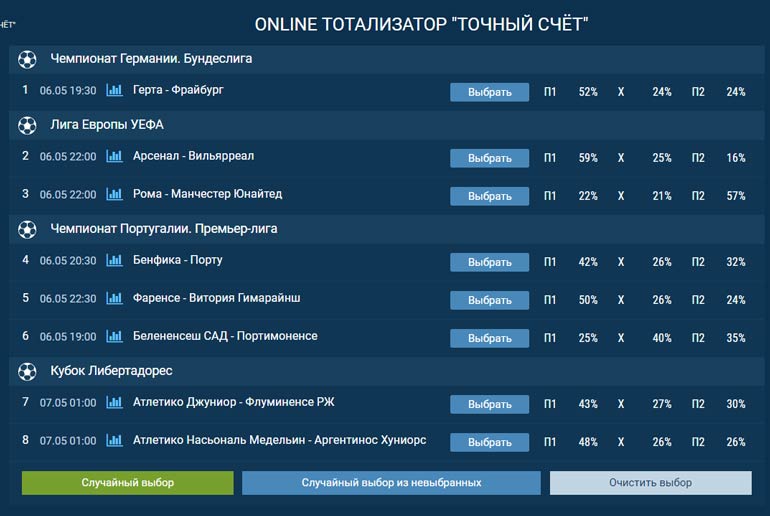Show stats chart for Фаренсе - Витория Гимарайнш
The height and width of the screenshot is (516, 770).
[114, 299]
